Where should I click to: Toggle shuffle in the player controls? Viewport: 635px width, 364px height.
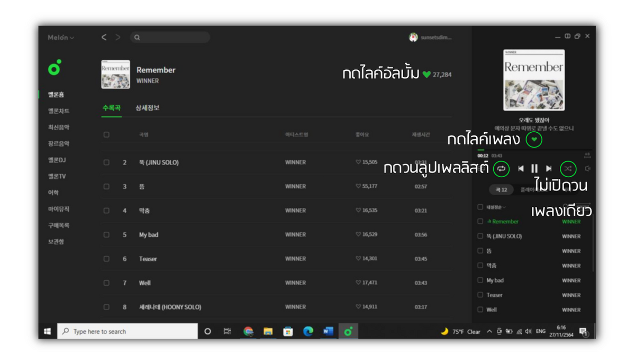click(x=568, y=169)
